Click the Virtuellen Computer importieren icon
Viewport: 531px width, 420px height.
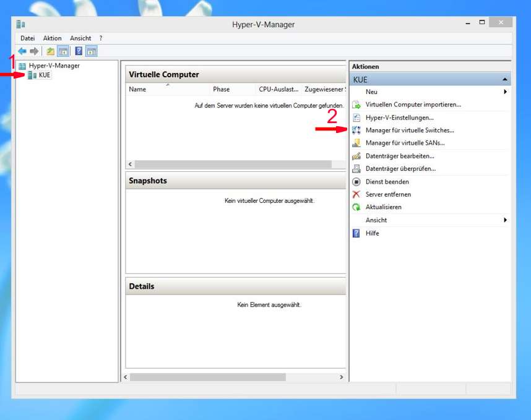coord(356,105)
